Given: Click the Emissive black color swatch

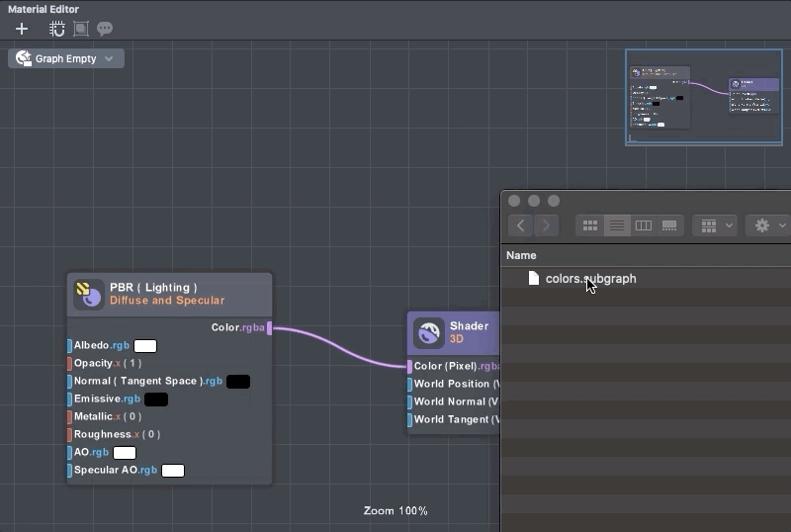Looking at the screenshot, I should point(156,399).
